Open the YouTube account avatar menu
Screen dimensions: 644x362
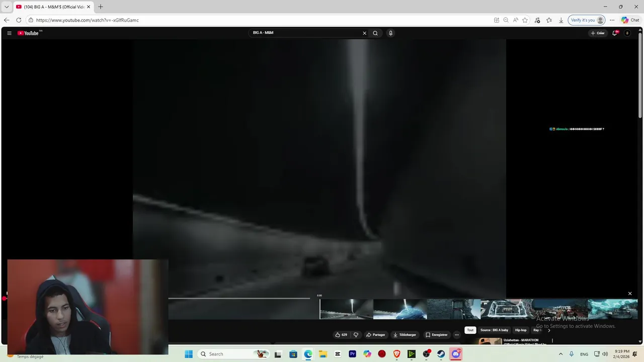627,33
